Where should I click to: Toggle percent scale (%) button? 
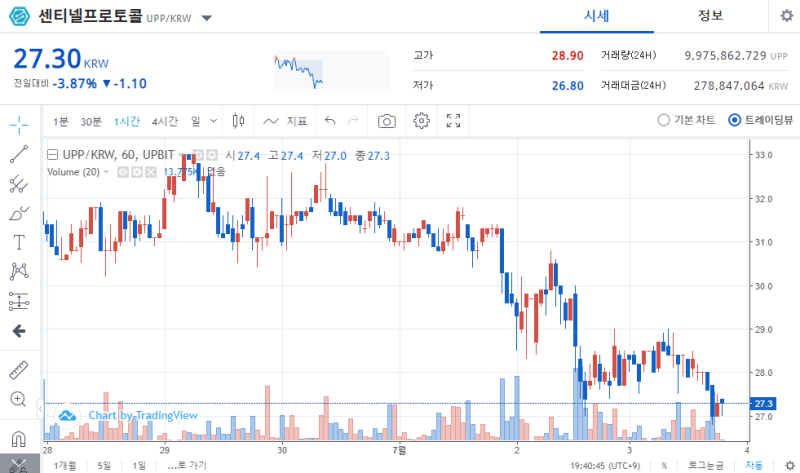(664, 465)
